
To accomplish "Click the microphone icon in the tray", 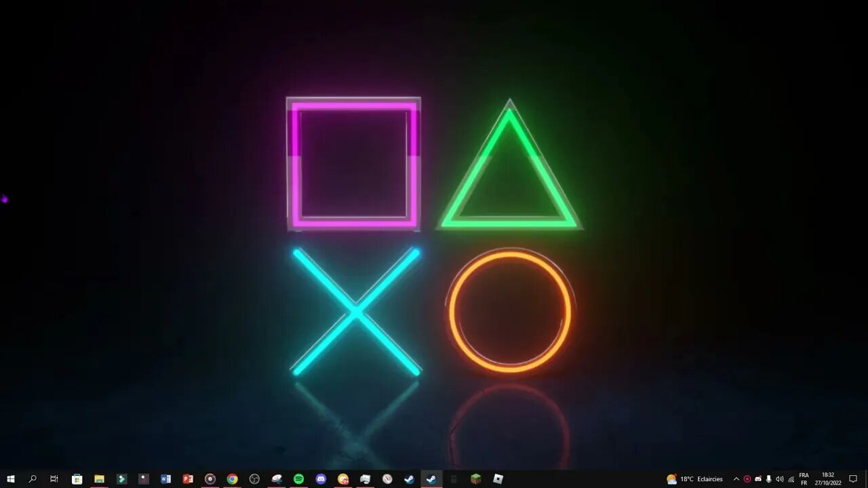I will coord(768,479).
